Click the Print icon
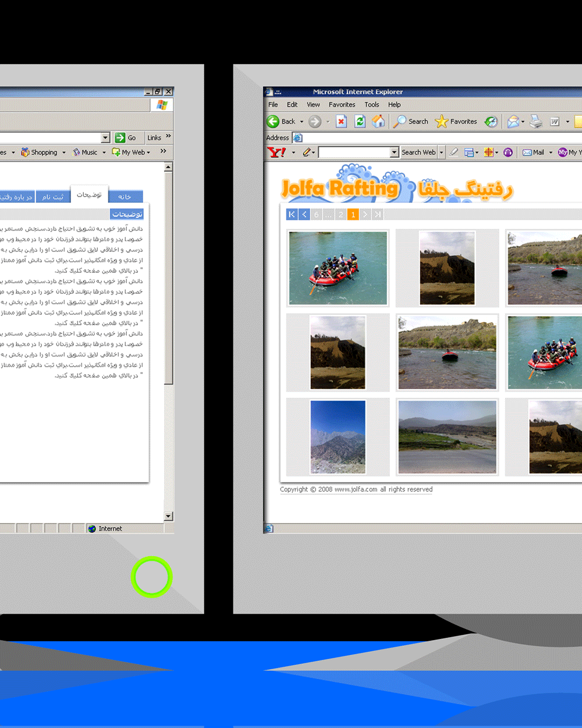 click(536, 121)
